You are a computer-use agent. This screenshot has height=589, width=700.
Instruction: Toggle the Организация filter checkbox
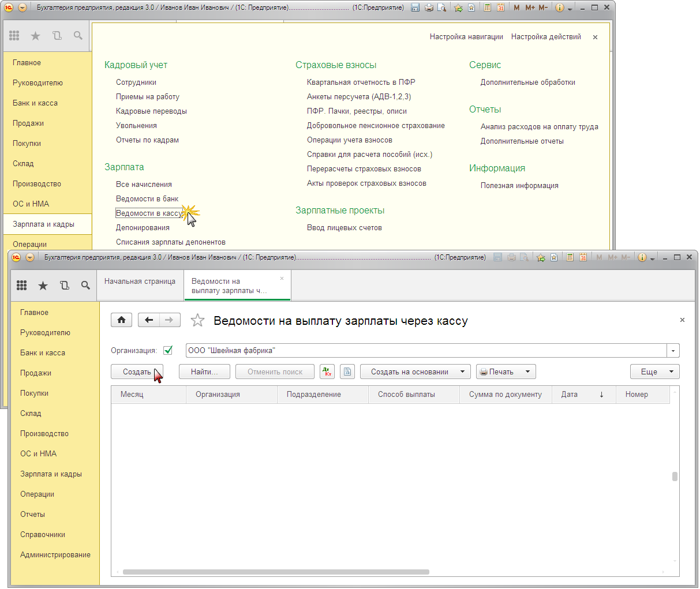(x=168, y=350)
